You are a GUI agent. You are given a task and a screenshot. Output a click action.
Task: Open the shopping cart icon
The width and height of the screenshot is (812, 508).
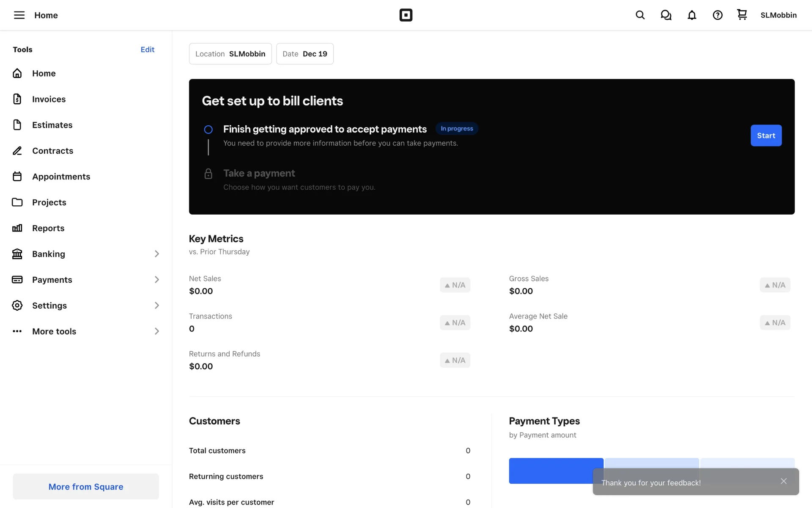click(742, 15)
